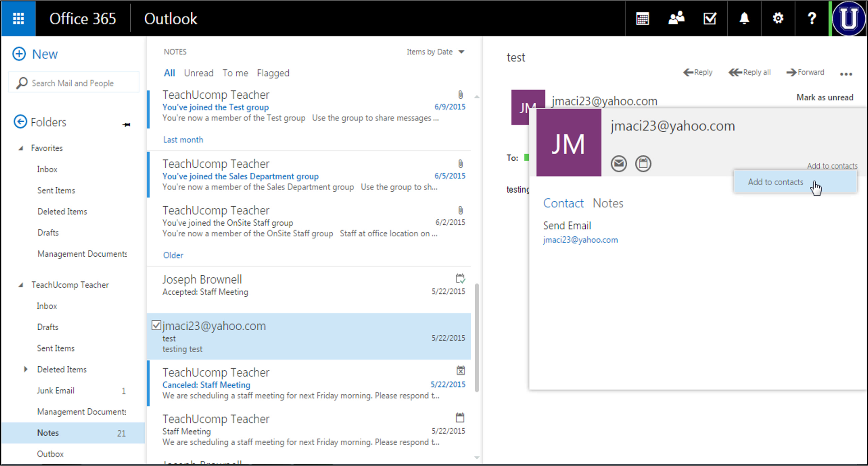Open the Calendar icon in top bar

(642, 18)
